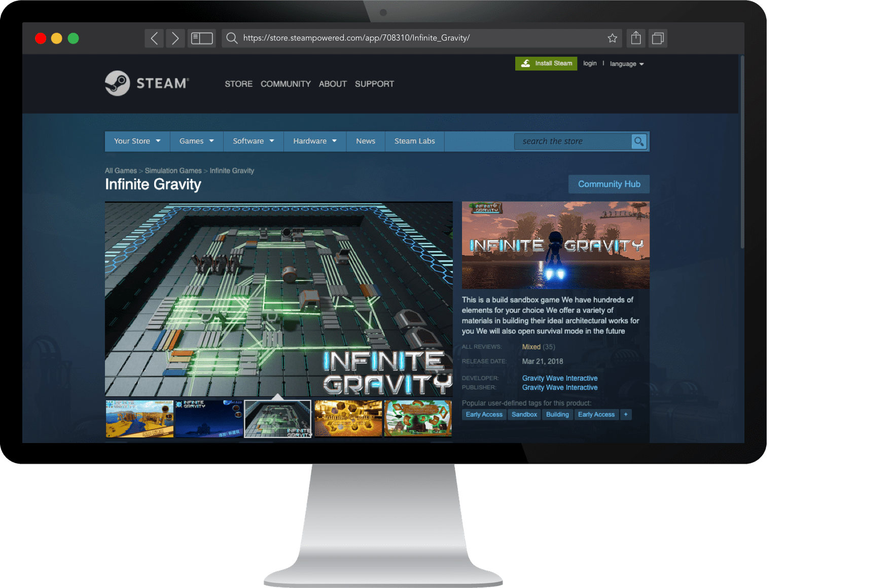Select the highlighted circuit board thumbnail

pyautogui.click(x=278, y=419)
